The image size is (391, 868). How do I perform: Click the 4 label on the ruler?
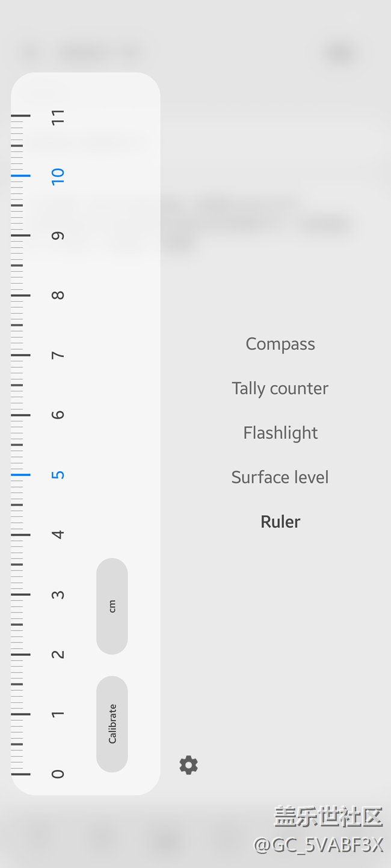[x=58, y=534]
